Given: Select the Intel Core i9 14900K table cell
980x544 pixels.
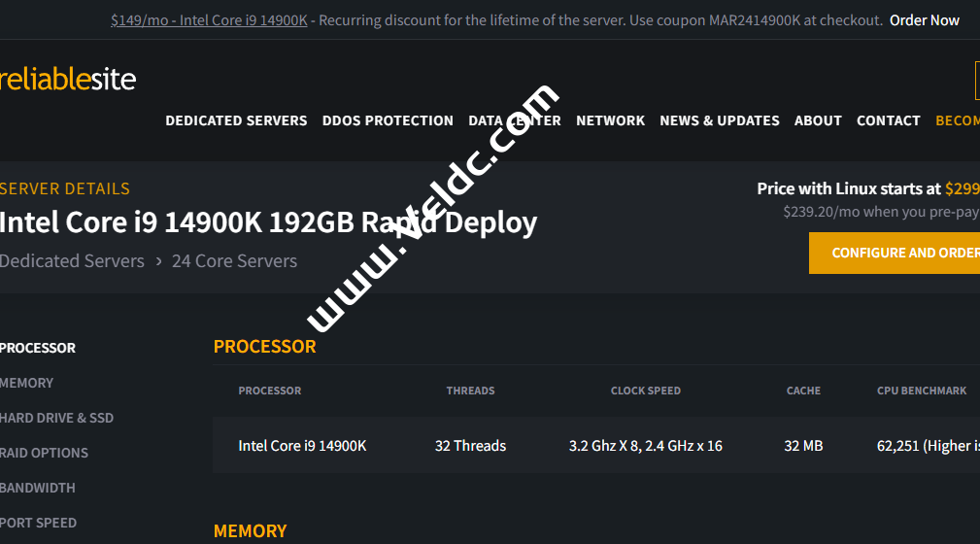Looking at the screenshot, I should (302, 446).
